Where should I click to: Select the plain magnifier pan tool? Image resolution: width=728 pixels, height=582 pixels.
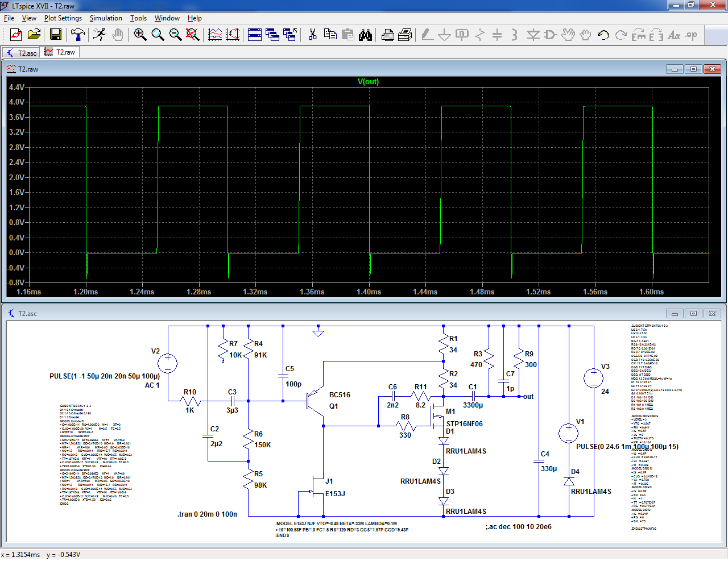pos(158,35)
